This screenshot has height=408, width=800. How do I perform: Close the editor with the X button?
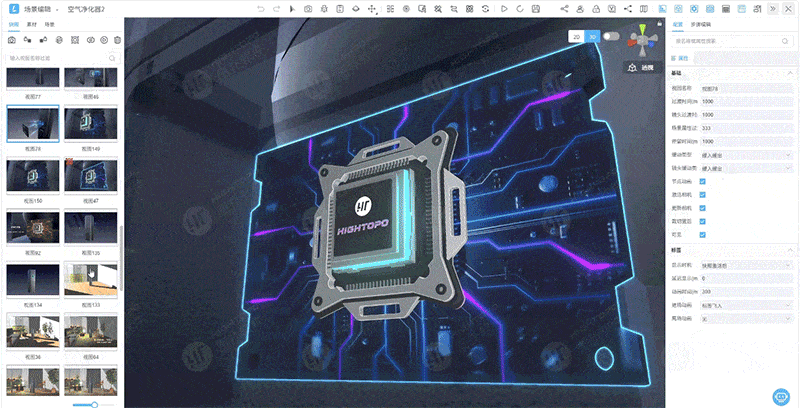[789, 9]
